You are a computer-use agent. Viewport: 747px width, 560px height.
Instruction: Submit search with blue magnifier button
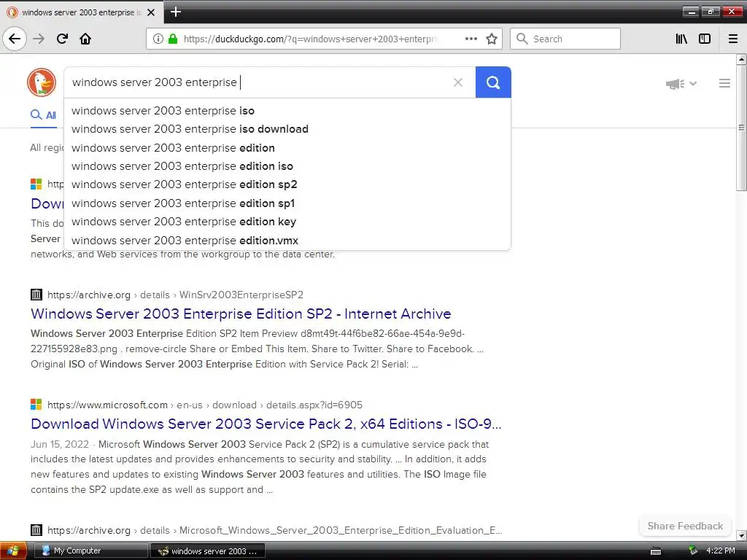[x=493, y=82]
